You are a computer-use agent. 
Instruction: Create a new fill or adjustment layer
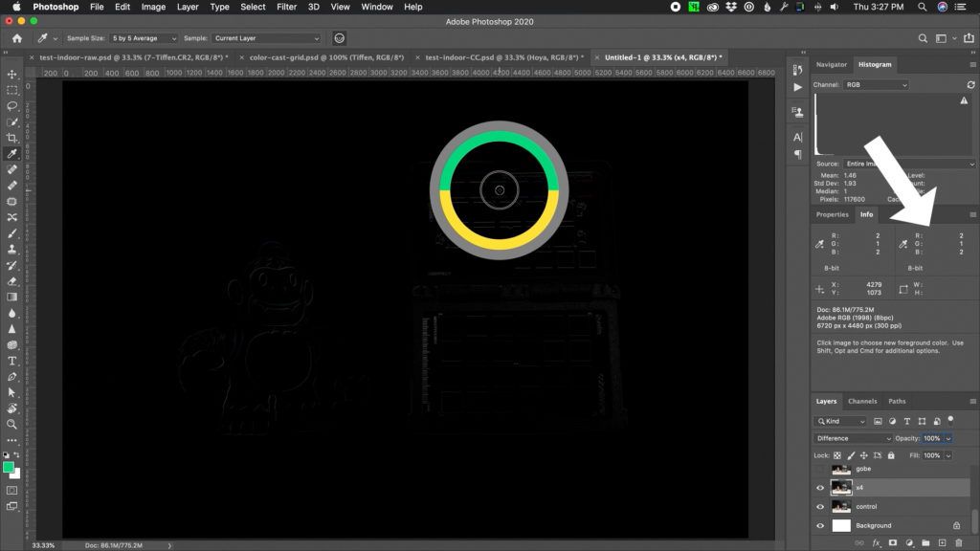(909, 543)
